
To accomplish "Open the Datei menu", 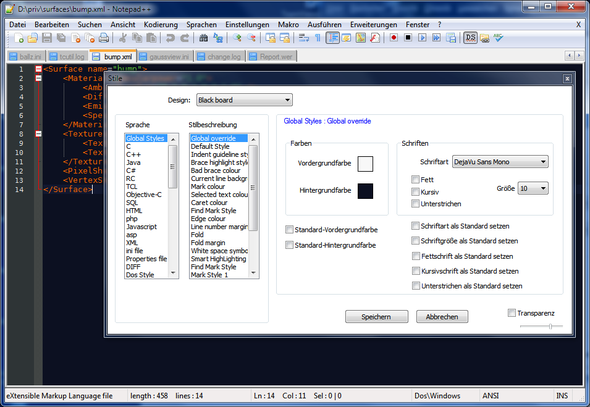I will pos(17,24).
